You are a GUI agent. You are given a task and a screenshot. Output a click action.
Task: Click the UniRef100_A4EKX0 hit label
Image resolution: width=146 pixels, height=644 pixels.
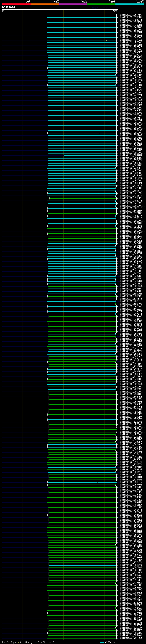click(131, 608)
